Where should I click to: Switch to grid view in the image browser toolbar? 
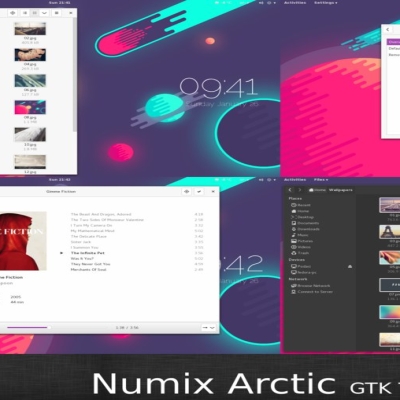click(x=34, y=13)
